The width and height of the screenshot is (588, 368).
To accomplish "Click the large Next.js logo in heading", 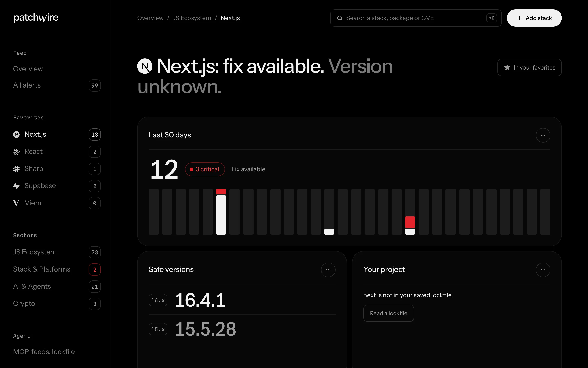I will (145, 66).
